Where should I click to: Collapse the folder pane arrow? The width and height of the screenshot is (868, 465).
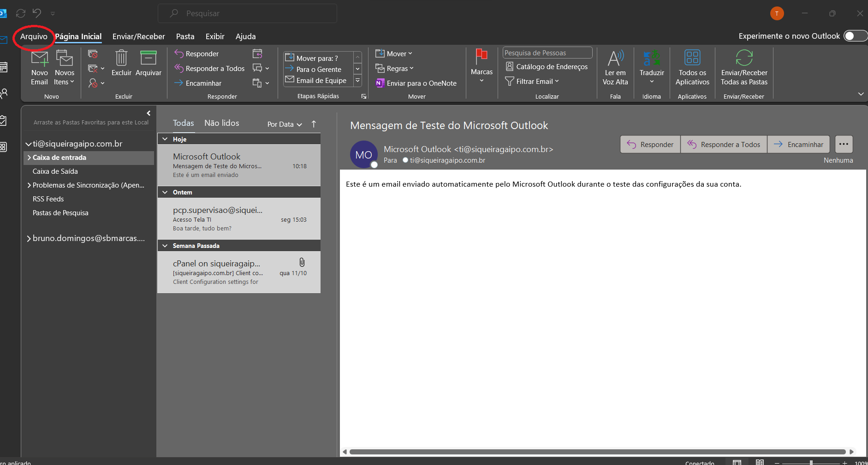pyautogui.click(x=149, y=113)
